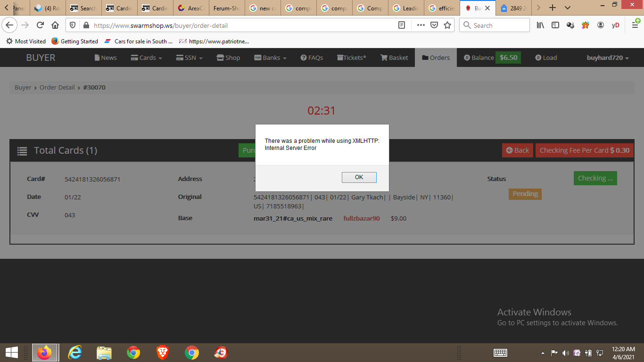Image resolution: width=644 pixels, height=362 pixels.
Task: Open the Firefox home page icon
Action: (55, 25)
